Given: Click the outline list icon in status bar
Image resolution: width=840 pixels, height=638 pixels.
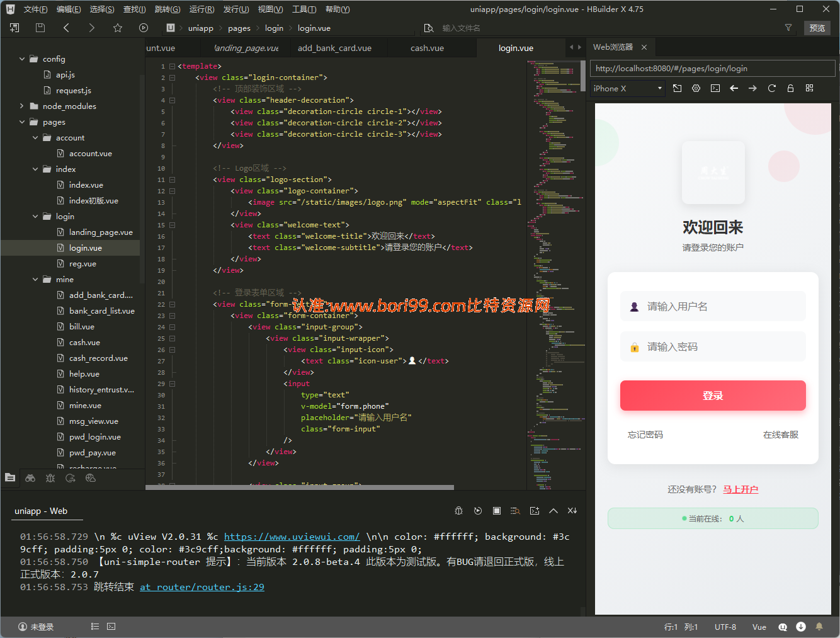Looking at the screenshot, I should click(x=95, y=627).
